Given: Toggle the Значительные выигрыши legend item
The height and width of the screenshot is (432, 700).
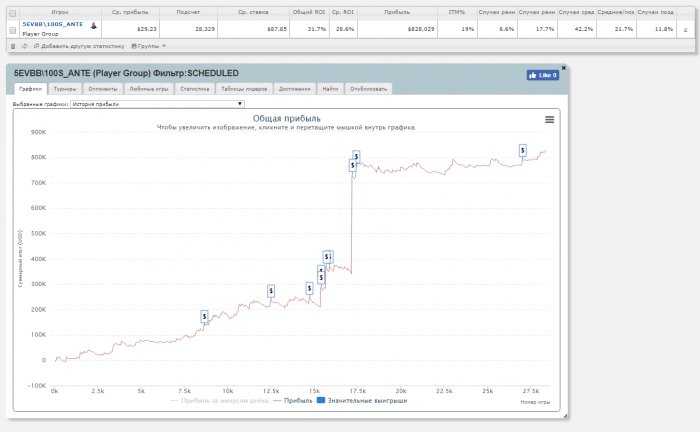Looking at the screenshot, I should click(362, 400).
